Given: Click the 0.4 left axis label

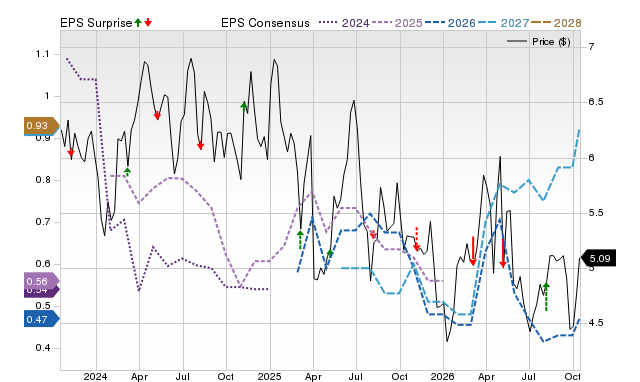Looking at the screenshot, I should click(42, 348).
